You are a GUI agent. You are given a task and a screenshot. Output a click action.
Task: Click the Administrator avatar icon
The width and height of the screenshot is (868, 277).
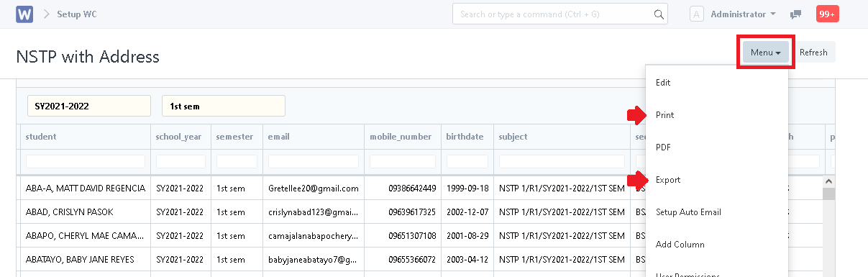(696, 14)
